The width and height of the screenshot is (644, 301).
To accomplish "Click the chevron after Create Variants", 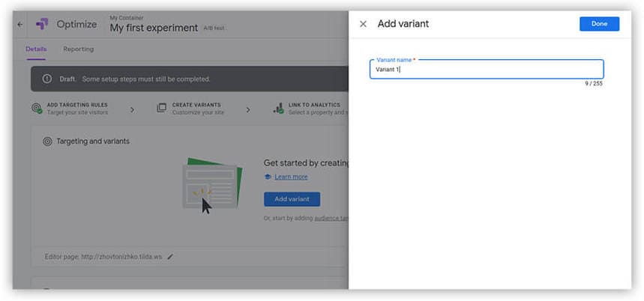I will (x=248, y=109).
